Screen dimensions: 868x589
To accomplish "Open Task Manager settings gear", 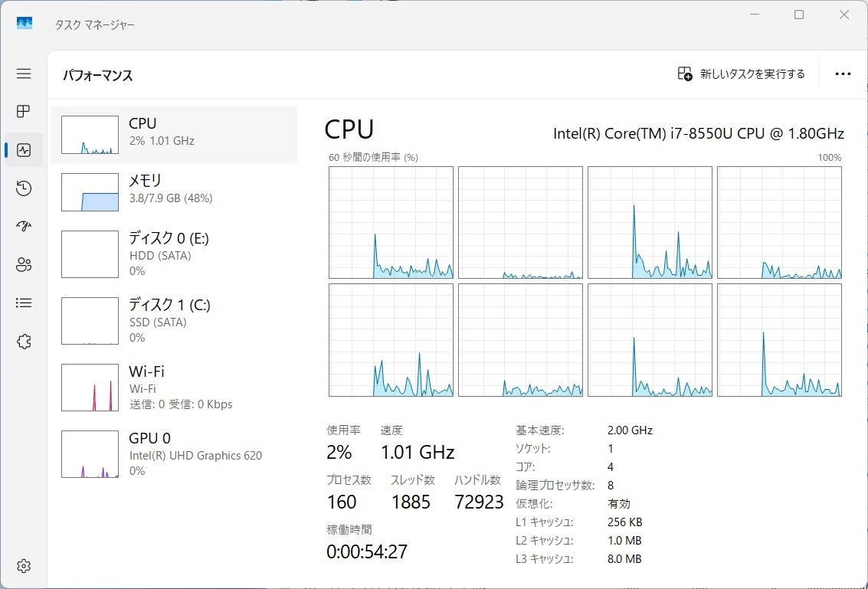I will [24, 566].
